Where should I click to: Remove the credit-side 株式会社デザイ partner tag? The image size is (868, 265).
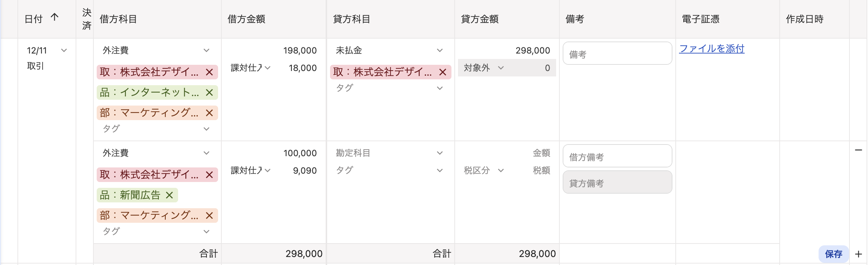(x=443, y=72)
